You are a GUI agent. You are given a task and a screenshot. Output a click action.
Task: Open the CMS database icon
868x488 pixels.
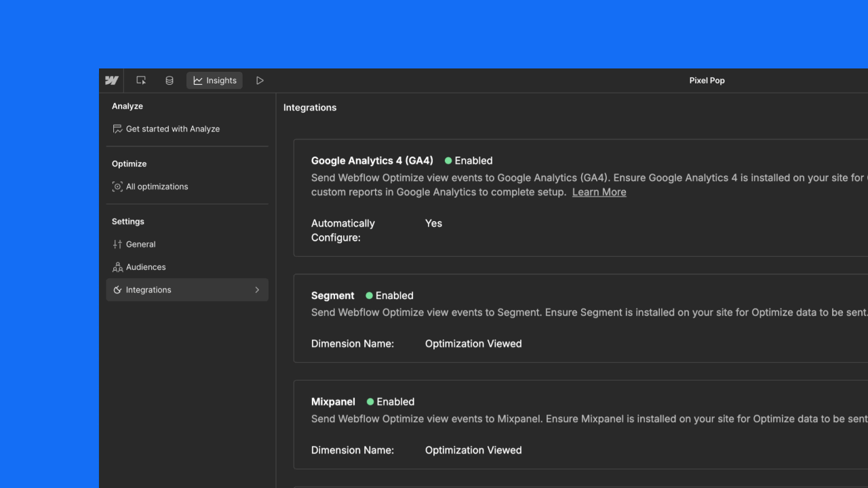click(170, 80)
